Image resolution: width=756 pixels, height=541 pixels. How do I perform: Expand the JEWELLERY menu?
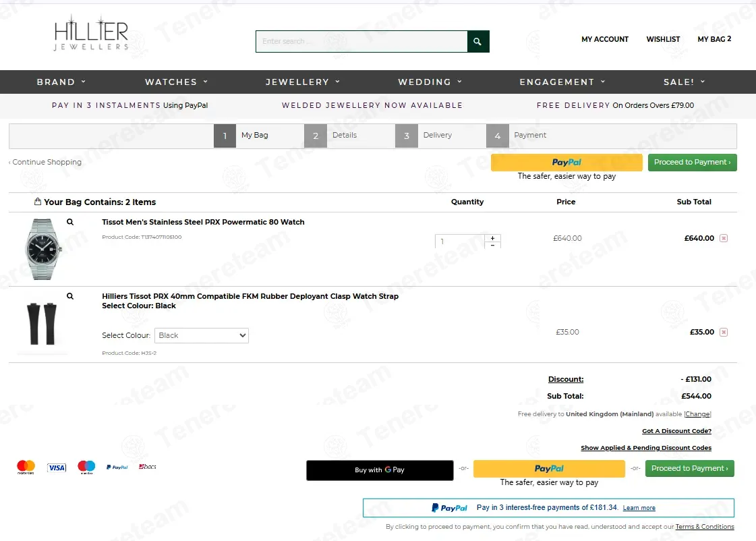coord(303,82)
